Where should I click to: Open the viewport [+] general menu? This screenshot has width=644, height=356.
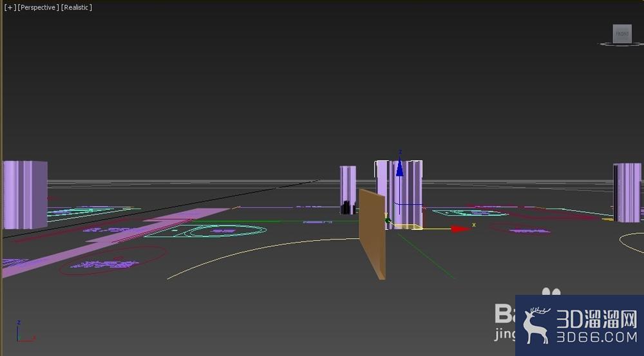(10, 7)
